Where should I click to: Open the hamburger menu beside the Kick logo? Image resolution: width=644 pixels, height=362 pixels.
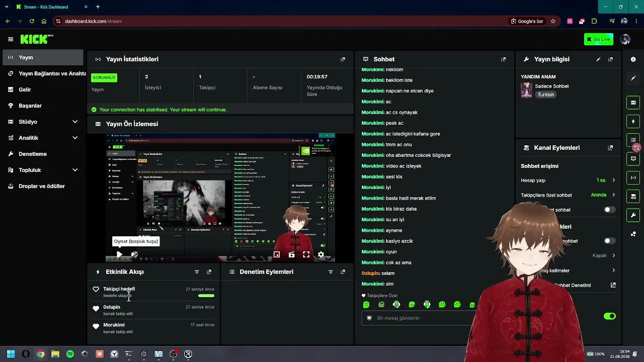coord(11,39)
